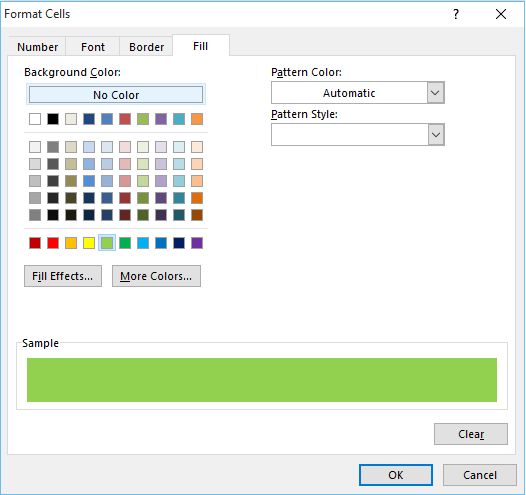Screen dimensions: 526x495
Task: Select standard light blue swatch
Action: coord(143,243)
